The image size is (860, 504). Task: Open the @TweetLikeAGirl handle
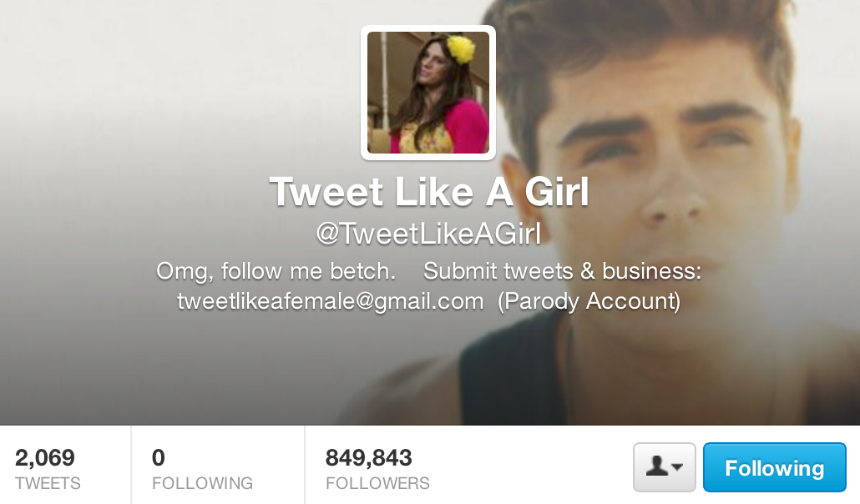[428, 233]
